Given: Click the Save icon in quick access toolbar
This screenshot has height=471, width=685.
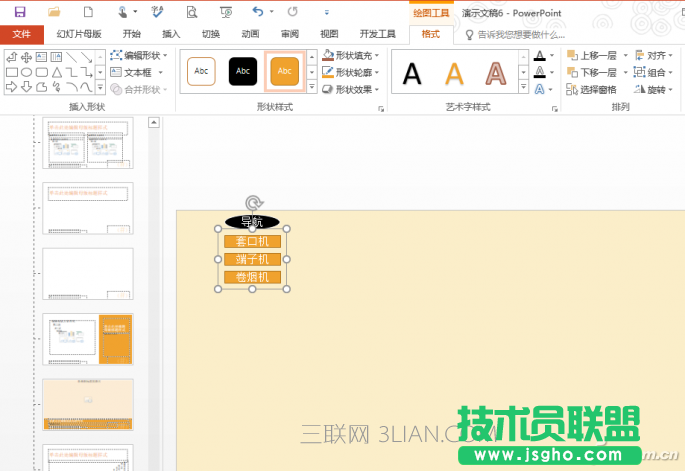Looking at the screenshot, I should pos(20,12).
